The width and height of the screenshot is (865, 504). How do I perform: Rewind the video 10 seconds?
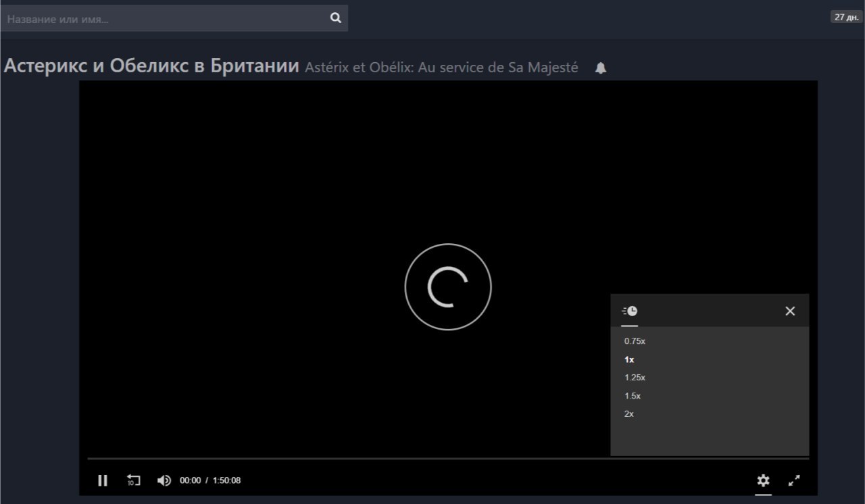click(134, 480)
